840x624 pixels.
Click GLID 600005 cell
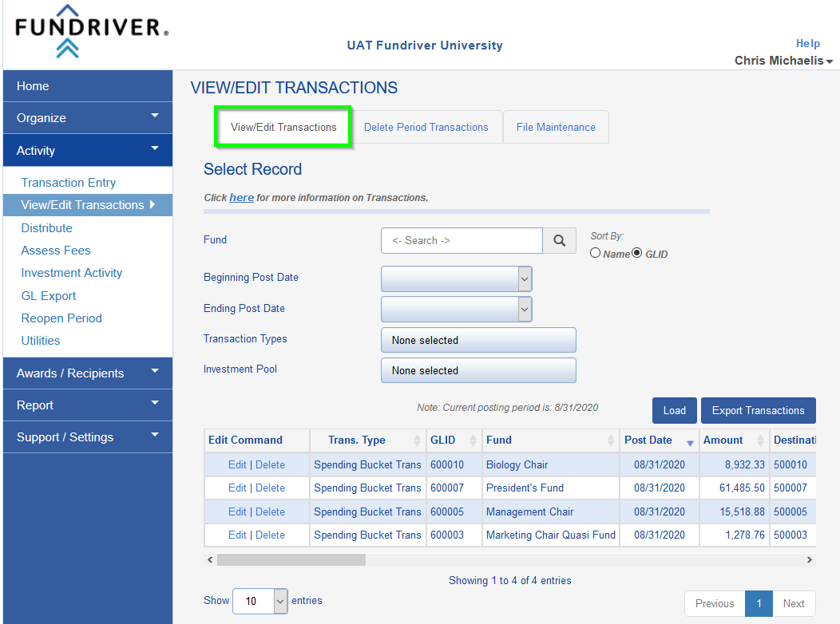tap(454, 512)
